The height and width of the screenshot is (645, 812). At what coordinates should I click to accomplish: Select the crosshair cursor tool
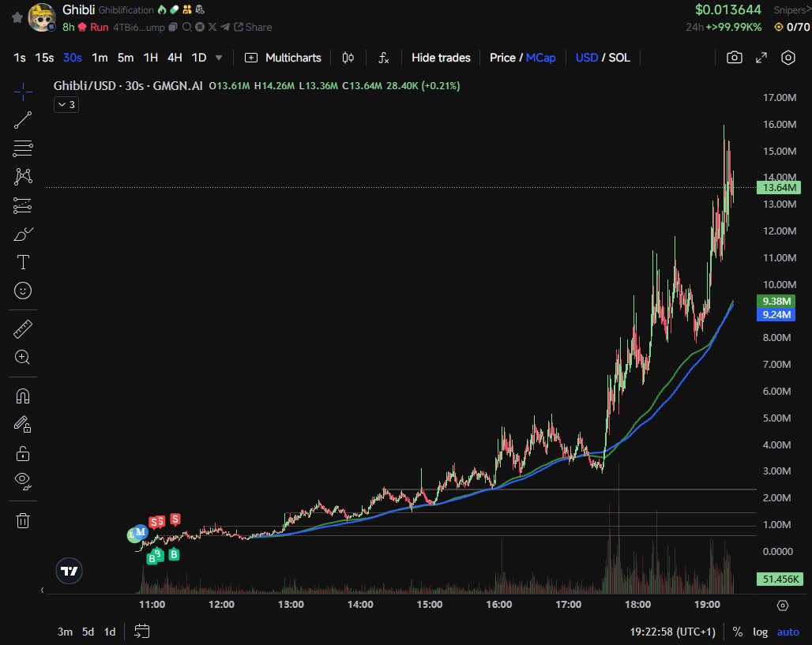point(23,92)
